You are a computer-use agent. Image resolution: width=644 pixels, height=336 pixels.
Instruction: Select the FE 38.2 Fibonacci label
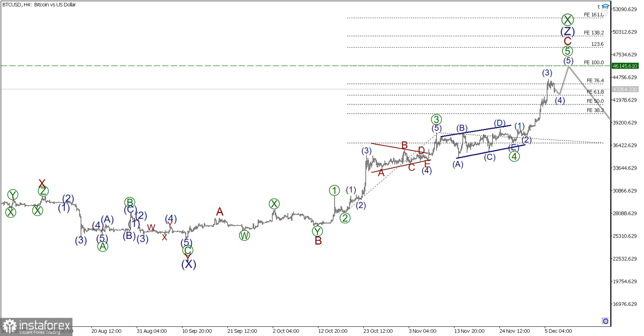click(x=595, y=110)
